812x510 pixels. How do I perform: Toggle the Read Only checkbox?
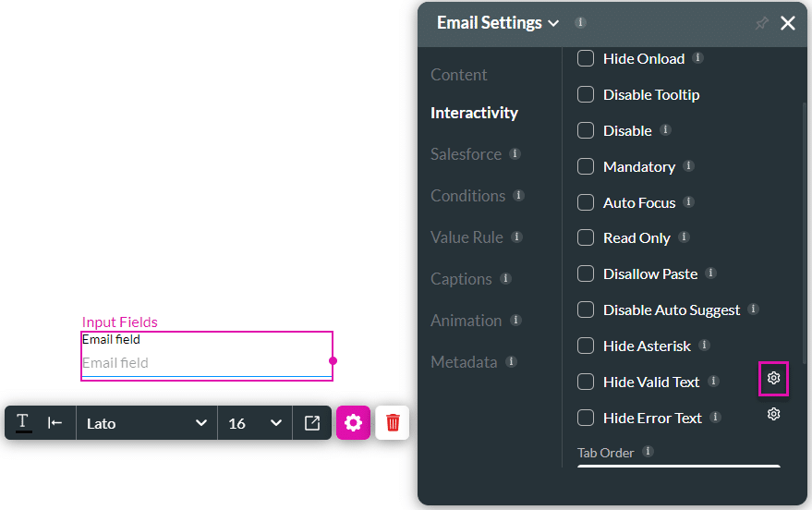(x=586, y=238)
